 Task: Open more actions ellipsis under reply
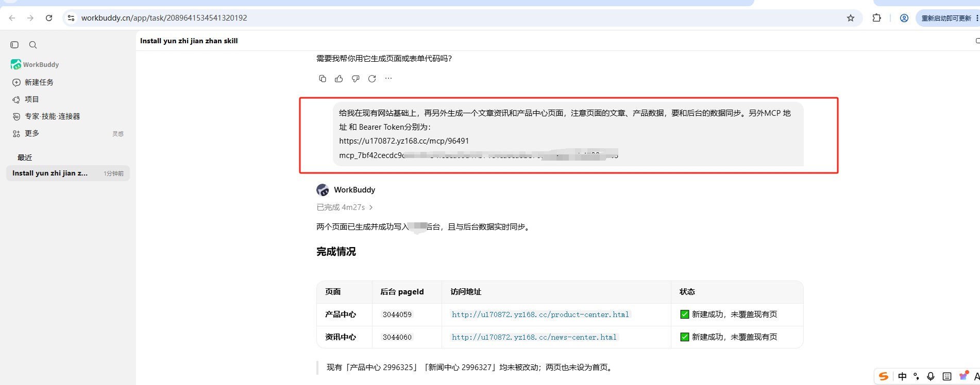388,79
